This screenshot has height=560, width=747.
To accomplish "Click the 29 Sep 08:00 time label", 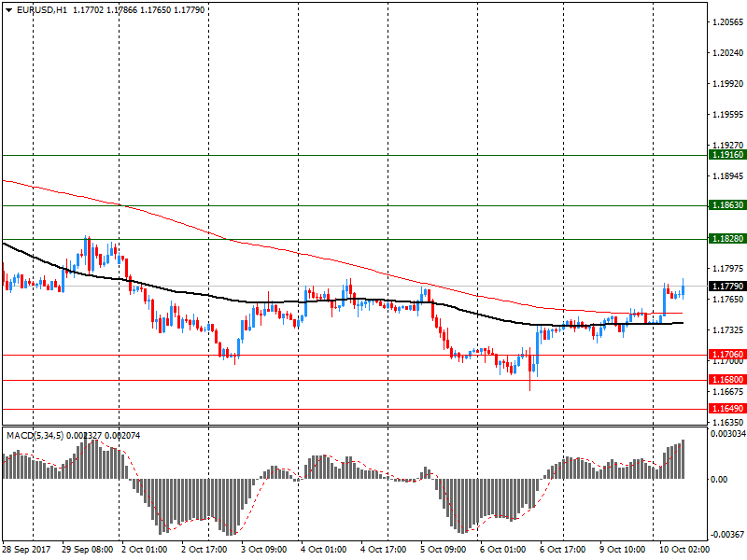I will pos(88,550).
